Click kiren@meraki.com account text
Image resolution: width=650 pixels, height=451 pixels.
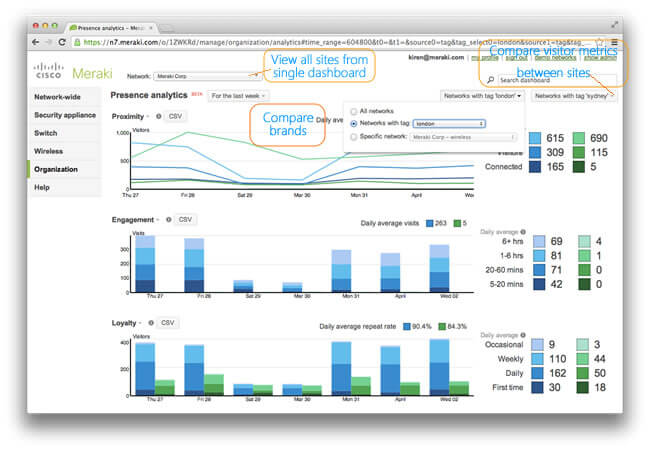(x=436, y=57)
